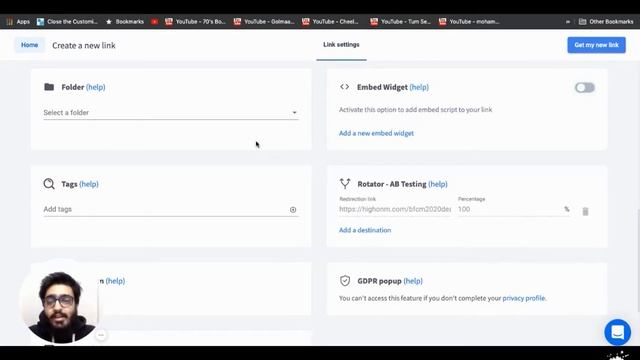The image size is (640, 360).
Task: Click the Create a new link heading
Action: pyautogui.click(x=84, y=45)
